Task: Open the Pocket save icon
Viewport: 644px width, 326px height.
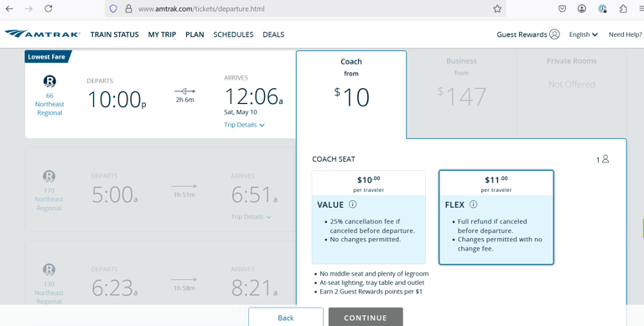Action: (563, 8)
